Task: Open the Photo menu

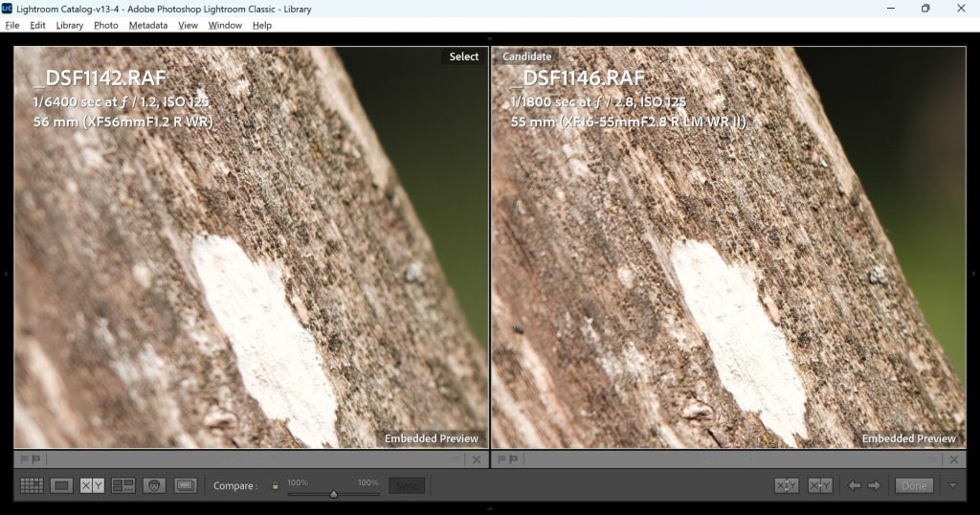Action: (105, 25)
